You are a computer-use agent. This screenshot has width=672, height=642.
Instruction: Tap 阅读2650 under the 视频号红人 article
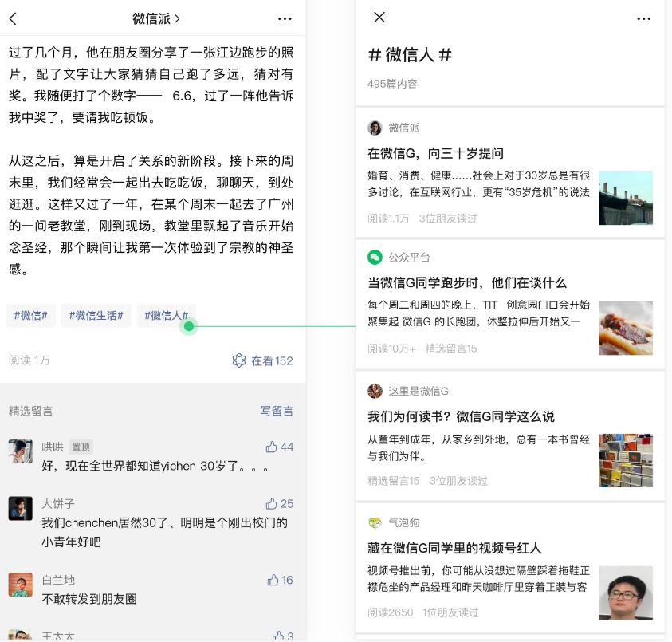(391, 612)
